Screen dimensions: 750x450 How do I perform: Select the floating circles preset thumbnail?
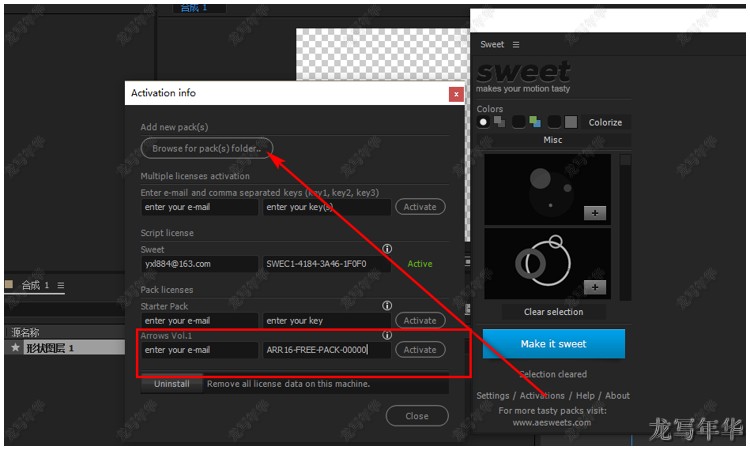[x=548, y=189]
